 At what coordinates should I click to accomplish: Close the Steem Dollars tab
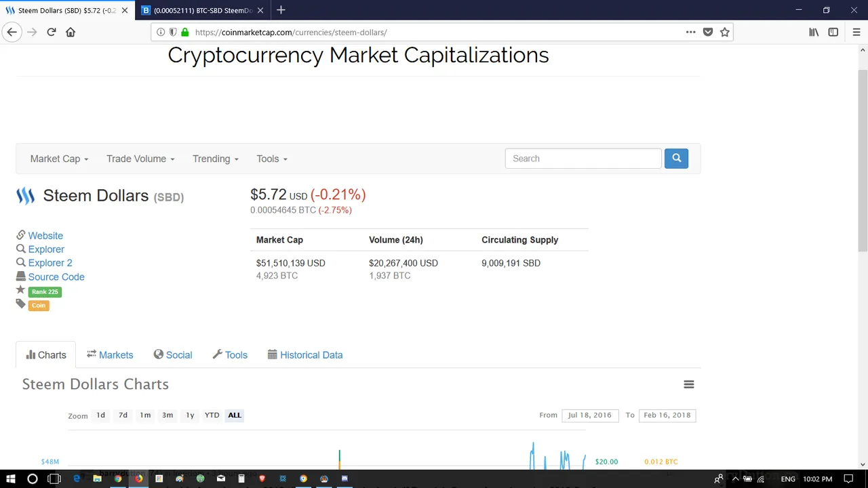(124, 10)
